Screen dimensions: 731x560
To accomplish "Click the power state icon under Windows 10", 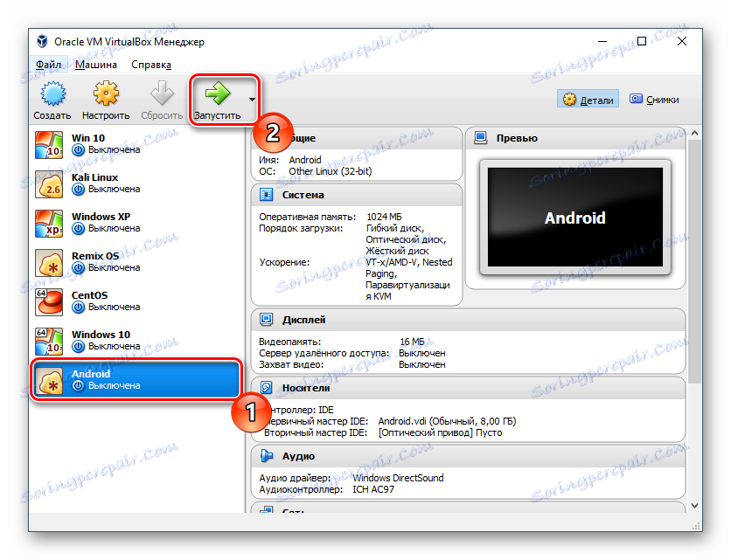I will pyautogui.click(x=78, y=347).
